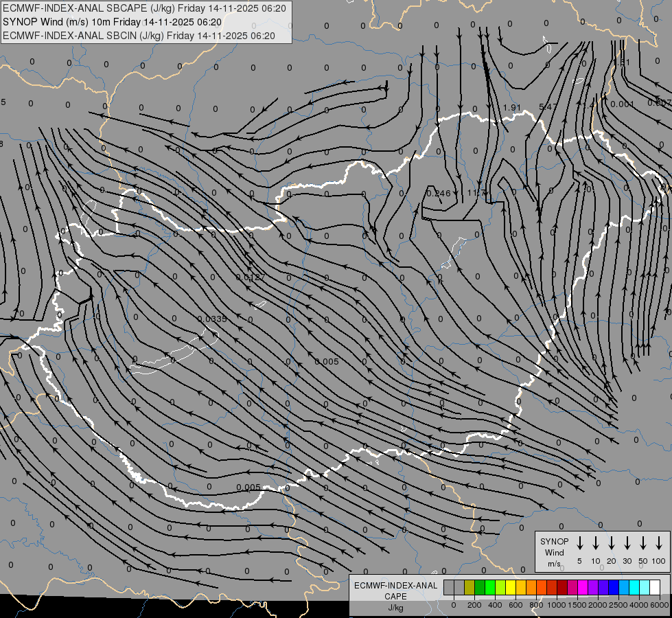Image resolution: width=672 pixels, height=618 pixels.
Task: Select the SYNOP Wind 10m header line
Action: point(113,22)
